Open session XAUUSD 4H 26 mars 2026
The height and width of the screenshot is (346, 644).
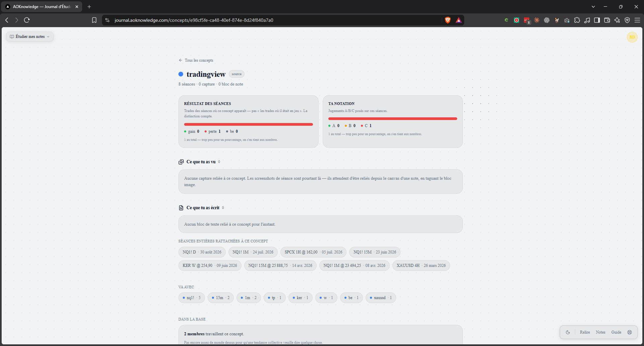[x=421, y=266]
